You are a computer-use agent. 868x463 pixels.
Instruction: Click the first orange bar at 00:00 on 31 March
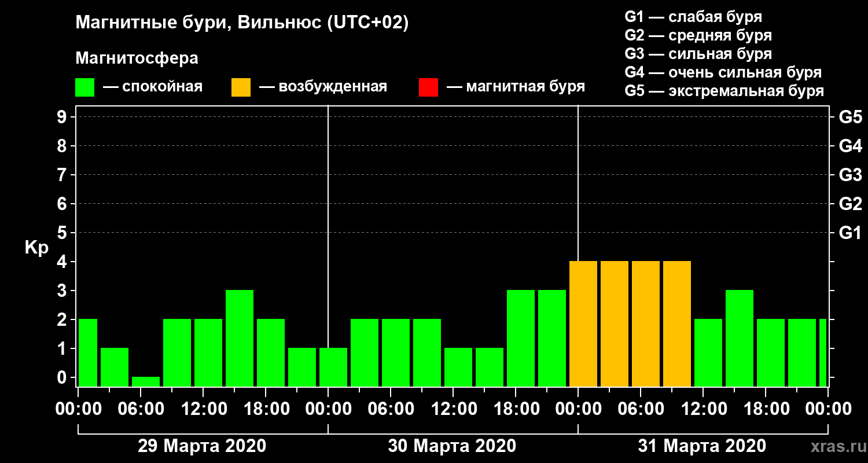(583, 324)
